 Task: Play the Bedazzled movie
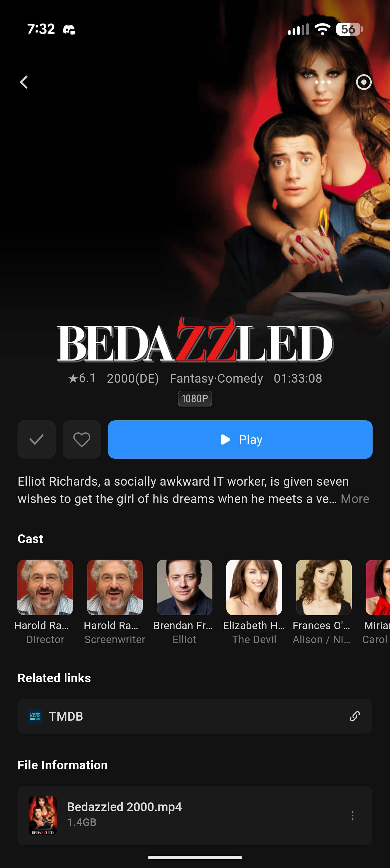(240, 440)
